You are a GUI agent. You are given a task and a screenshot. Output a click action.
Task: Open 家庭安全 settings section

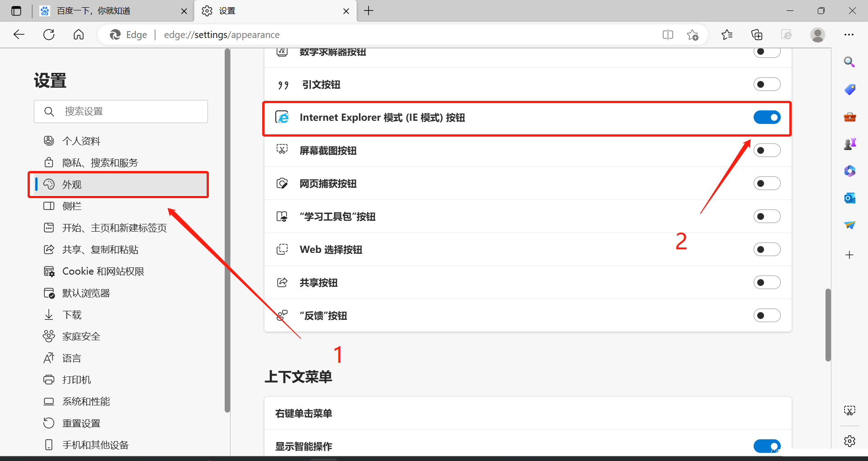(x=121, y=337)
